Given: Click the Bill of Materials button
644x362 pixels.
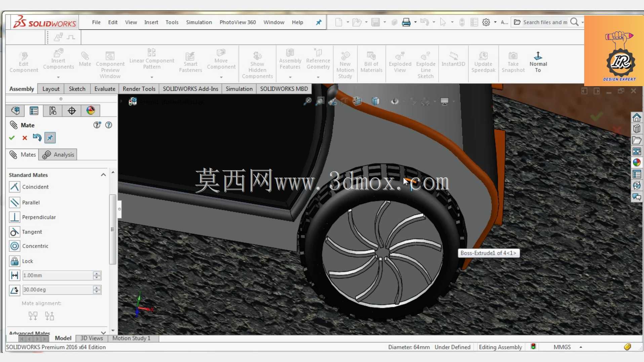Looking at the screenshot, I should 371,62.
